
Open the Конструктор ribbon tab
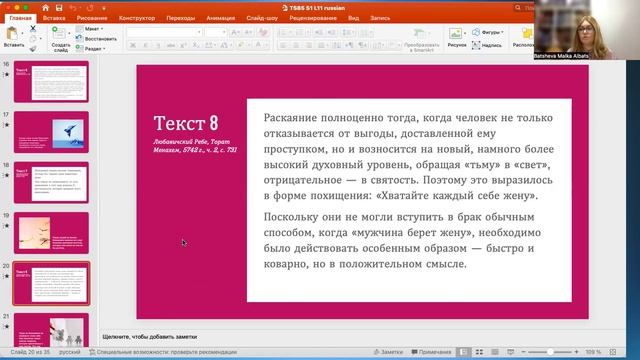(x=137, y=18)
